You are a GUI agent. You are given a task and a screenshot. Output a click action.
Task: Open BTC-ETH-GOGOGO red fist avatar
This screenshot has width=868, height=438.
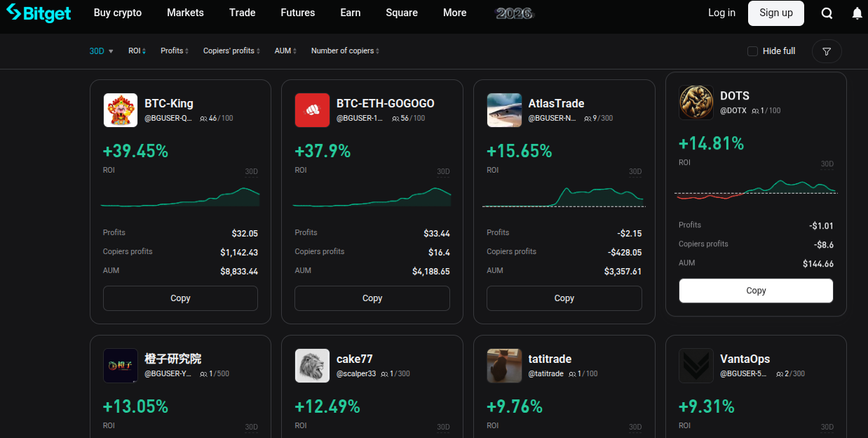(x=312, y=110)
